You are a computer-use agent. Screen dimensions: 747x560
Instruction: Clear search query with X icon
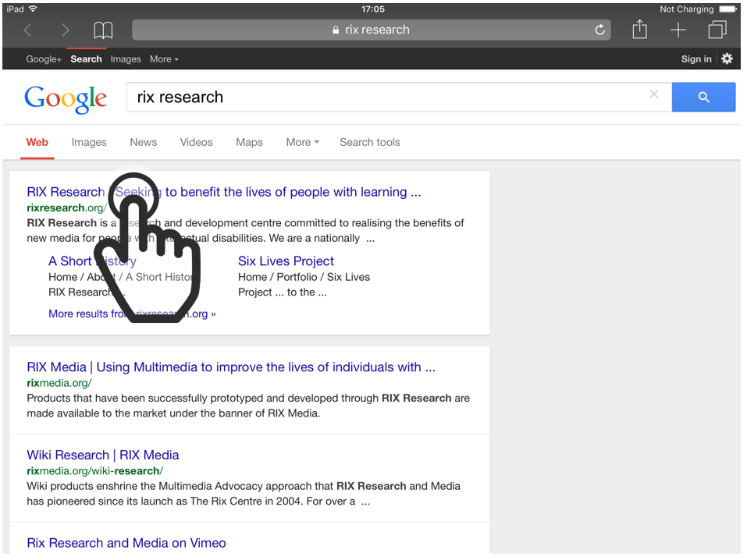(x=653, y=94)
